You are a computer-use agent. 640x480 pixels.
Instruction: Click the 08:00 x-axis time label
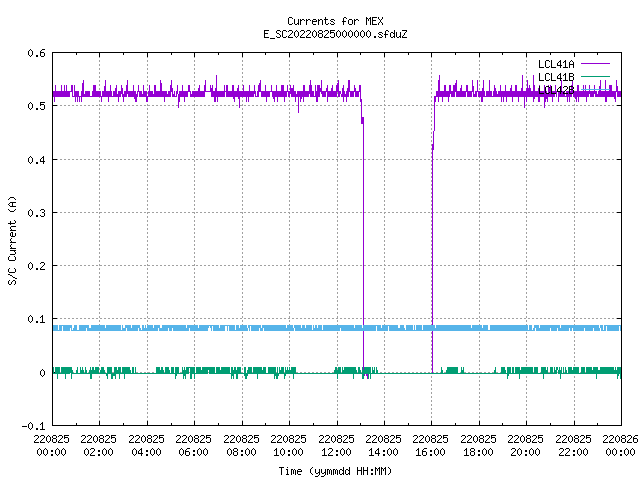(x=241, y=452)
